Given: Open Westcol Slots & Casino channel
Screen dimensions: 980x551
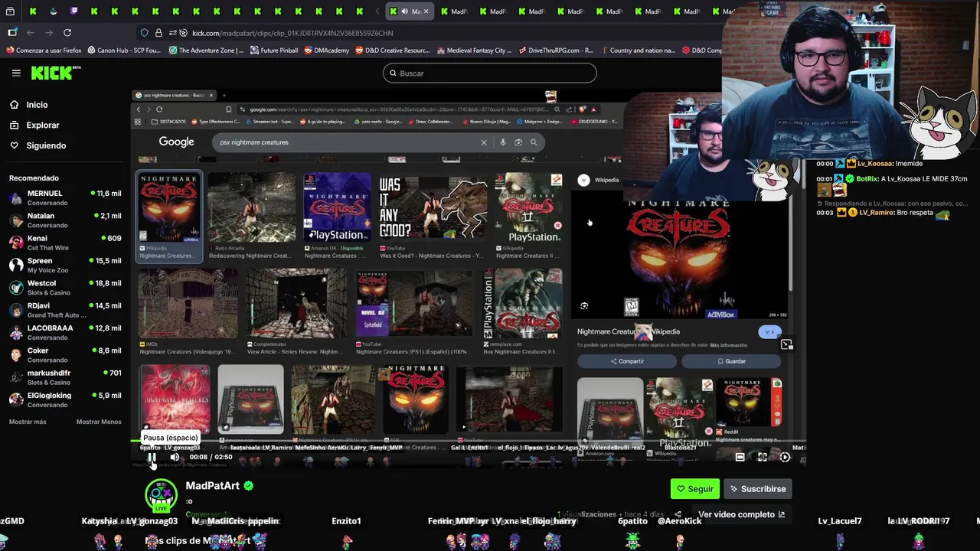Looking at the screenshot, I should 65,288.
